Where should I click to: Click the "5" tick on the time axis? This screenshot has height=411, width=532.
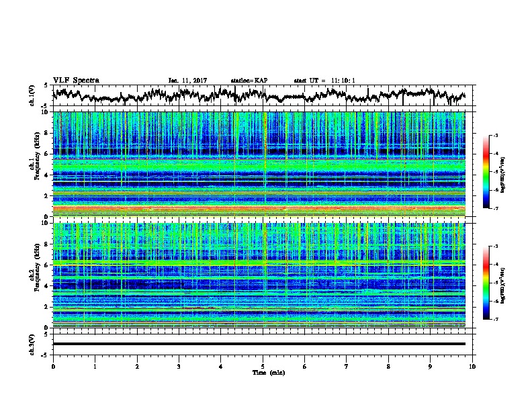pyautogui.click(x=263, y=367)
